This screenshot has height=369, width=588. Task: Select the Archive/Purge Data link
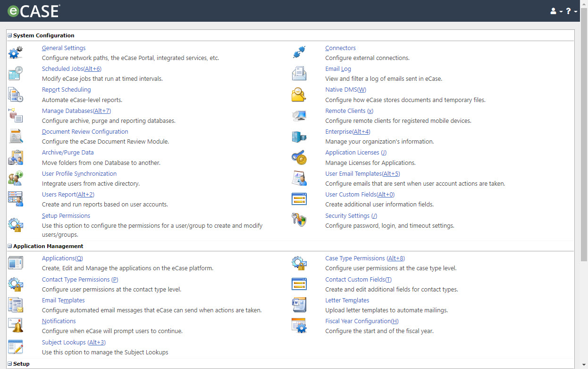click(68, 153)
